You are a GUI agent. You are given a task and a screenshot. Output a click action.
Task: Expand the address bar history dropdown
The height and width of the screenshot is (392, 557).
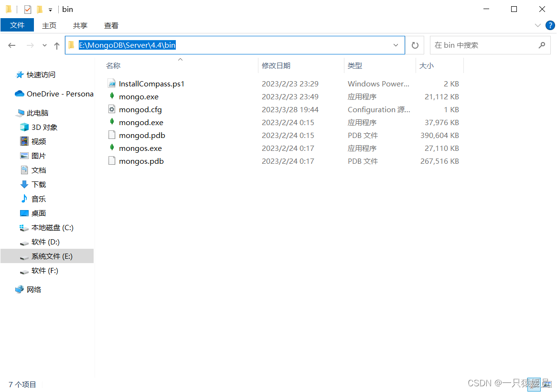[x=396, y=45]
